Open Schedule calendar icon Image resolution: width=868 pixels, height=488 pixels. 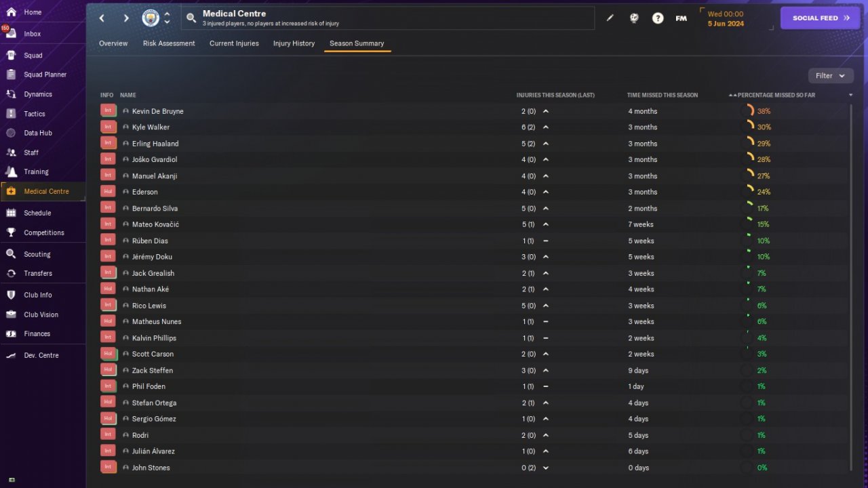click(x=11, y=213)
